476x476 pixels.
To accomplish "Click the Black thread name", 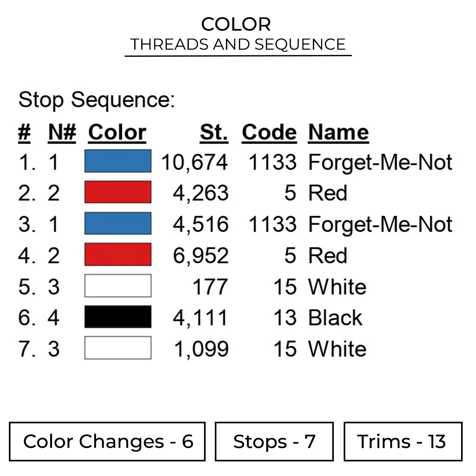I will tap(335, 318).
